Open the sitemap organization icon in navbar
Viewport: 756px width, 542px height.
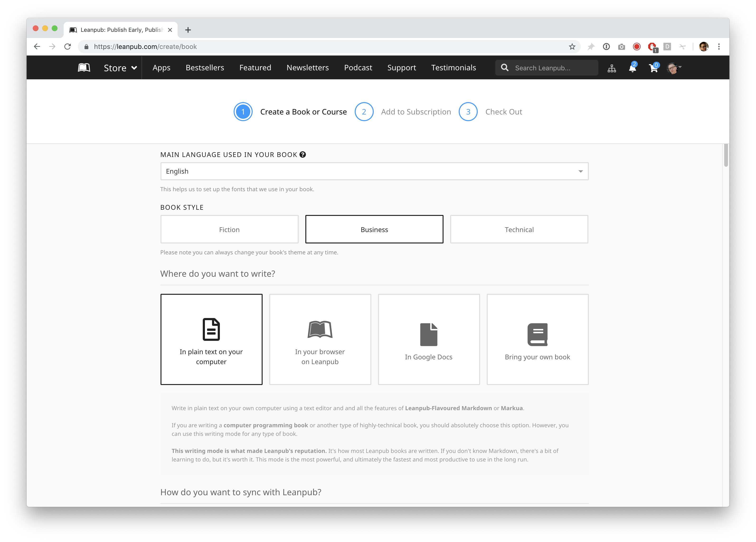tap(612, 68)
